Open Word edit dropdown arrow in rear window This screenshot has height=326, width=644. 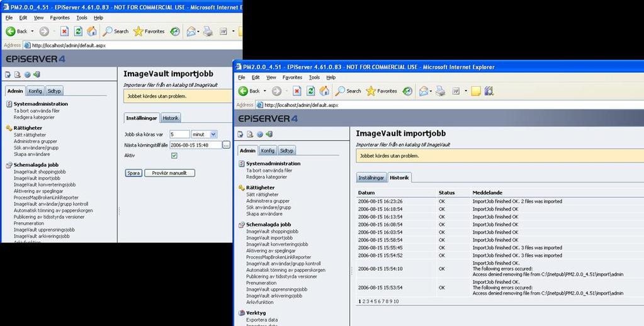234,31
